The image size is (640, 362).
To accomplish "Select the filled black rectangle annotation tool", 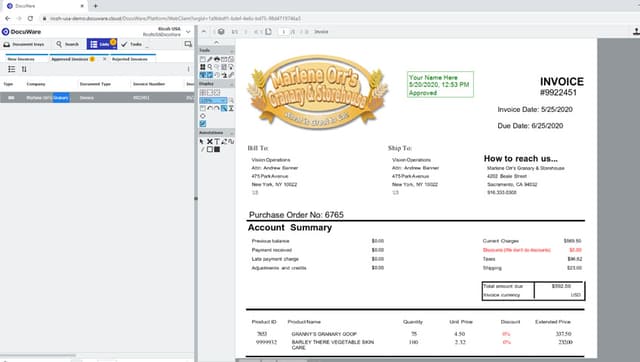I will click(217, 149).
